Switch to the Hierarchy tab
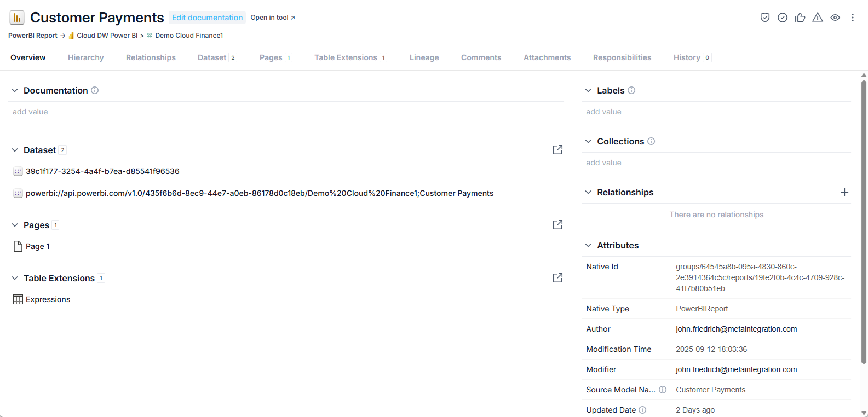868x417 pixels. (x=86, y=57)
